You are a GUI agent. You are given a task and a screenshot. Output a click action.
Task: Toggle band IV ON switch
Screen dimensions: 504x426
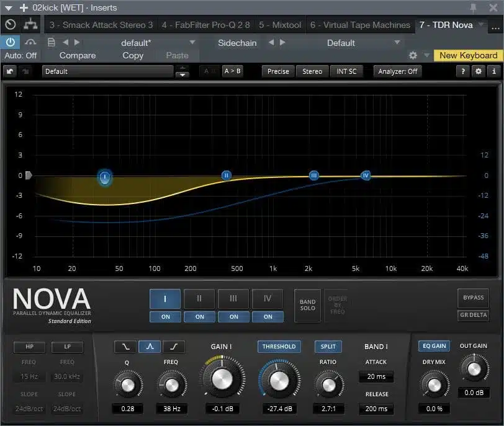(x=268, y=317)
